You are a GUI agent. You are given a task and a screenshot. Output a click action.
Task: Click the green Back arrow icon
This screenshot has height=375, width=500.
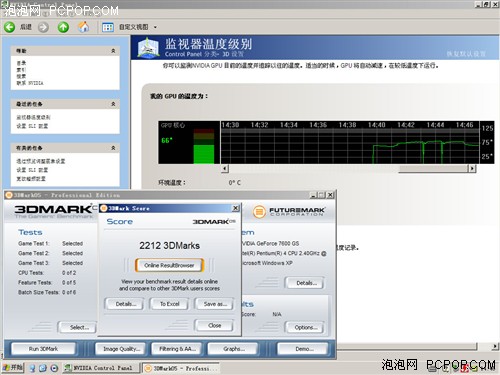[x=10, y=27]
